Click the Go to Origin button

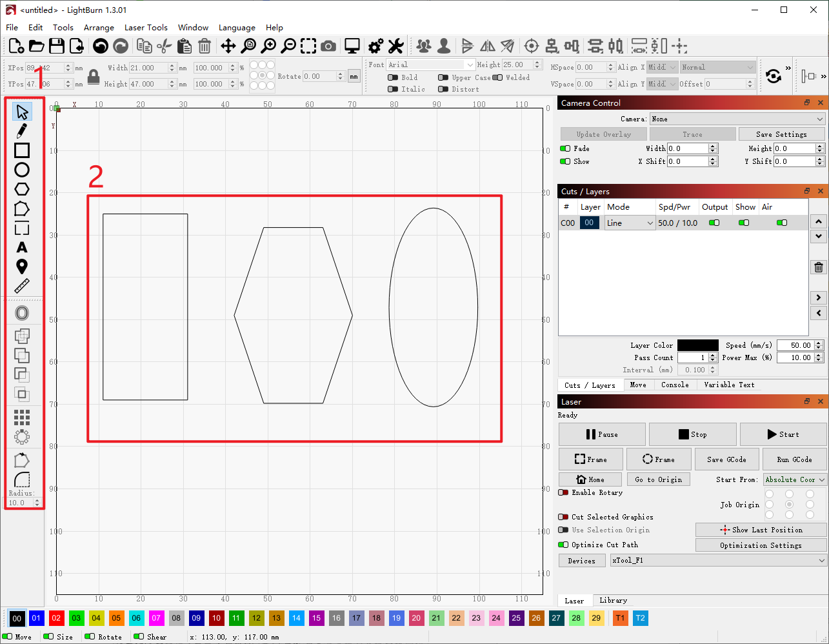[658, 479]
